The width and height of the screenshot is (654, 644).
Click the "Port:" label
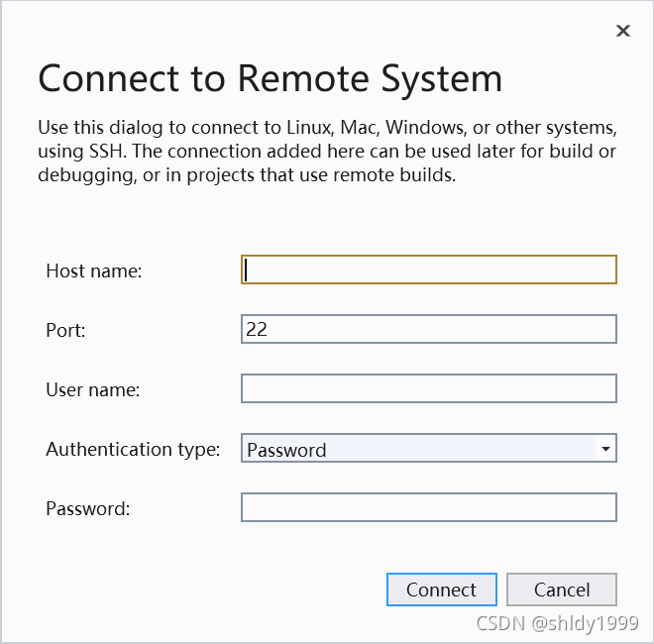(65, 330)
